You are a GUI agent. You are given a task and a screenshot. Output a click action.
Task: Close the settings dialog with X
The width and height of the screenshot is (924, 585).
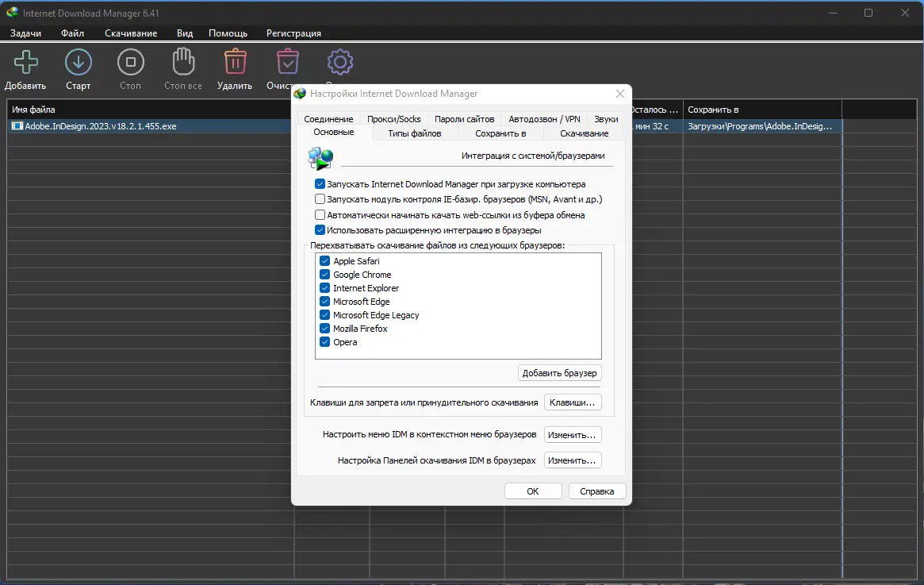pos(620,94)
